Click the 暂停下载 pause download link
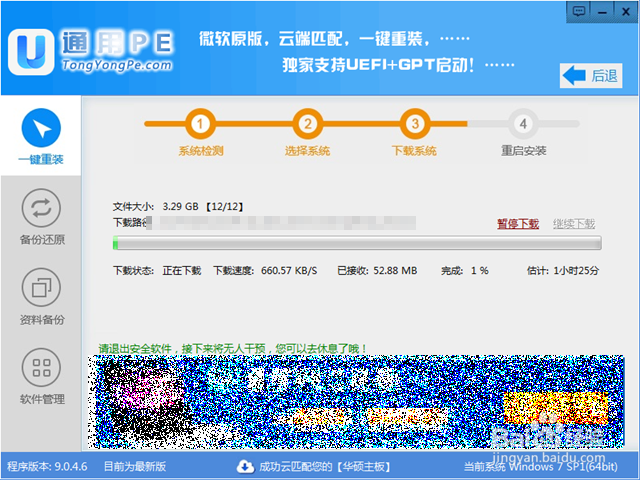Image resolution: width=640 pixels, height=480 pixels. click(x=518, y=224)
